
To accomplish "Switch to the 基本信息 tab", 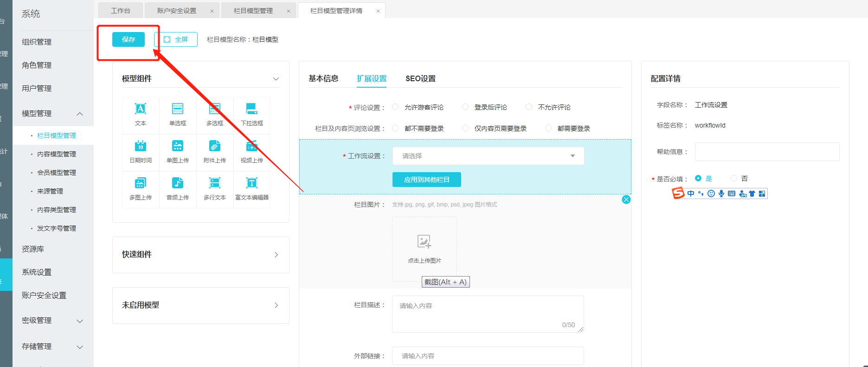I will point(323,79).
